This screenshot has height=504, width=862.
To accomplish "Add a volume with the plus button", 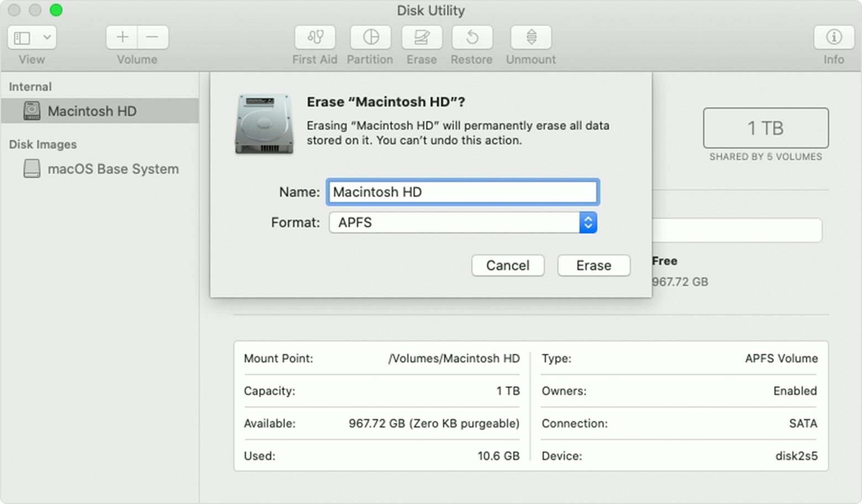I will pos(122,37).
